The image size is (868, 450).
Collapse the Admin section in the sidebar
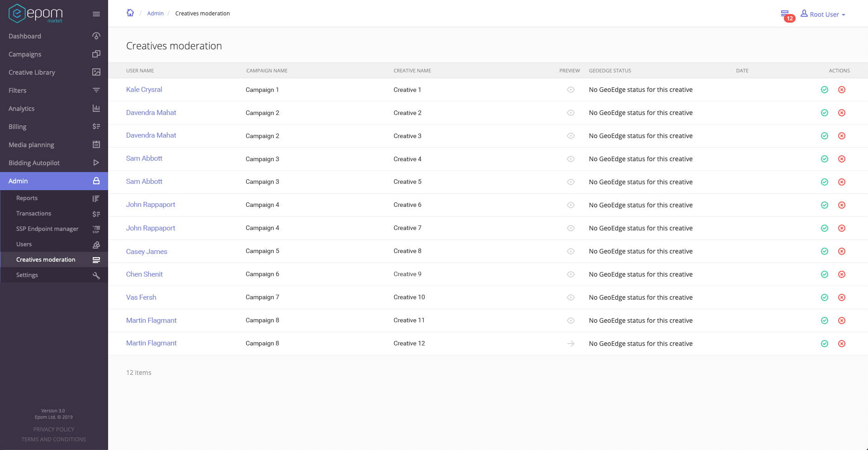54,181
